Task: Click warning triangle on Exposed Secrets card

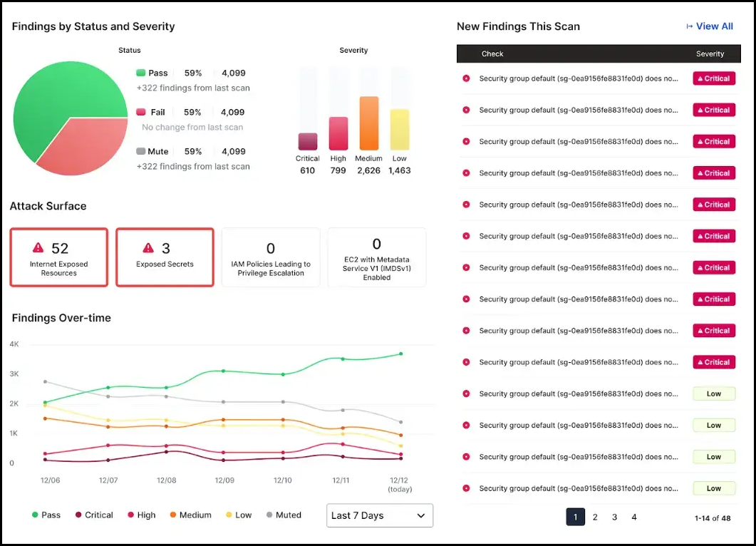Action: coord(148,248)
